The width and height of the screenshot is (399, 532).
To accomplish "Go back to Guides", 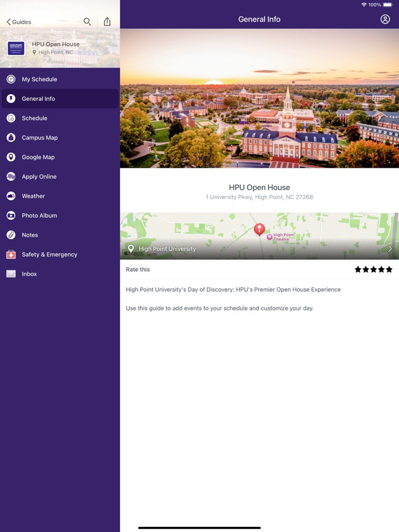I will (19, 22).
